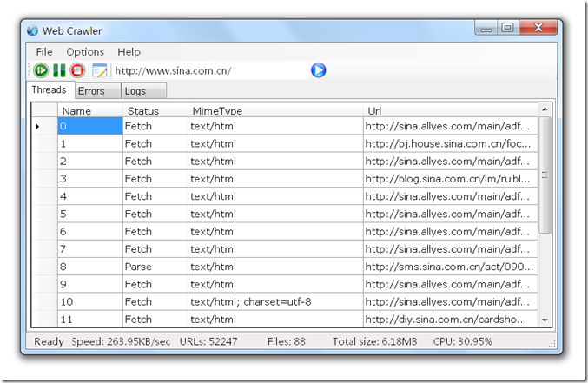Click the CPU: 30.95% status entry
Viewport: 588px width, 383px height.
[x=463, y=341]
